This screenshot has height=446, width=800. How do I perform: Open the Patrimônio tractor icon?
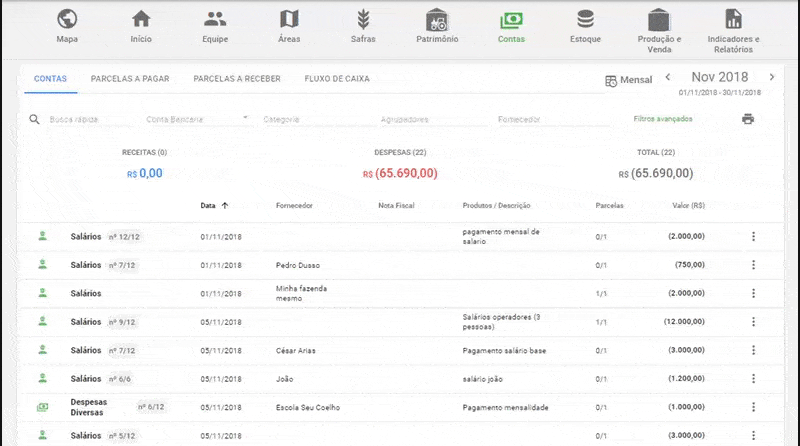(437, 19)
